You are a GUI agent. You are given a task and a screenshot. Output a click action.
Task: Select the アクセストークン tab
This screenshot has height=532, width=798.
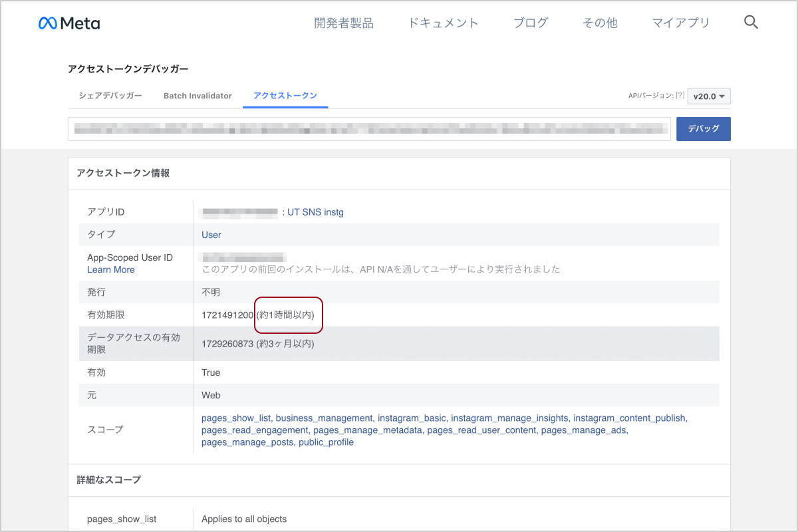(285, 96)
